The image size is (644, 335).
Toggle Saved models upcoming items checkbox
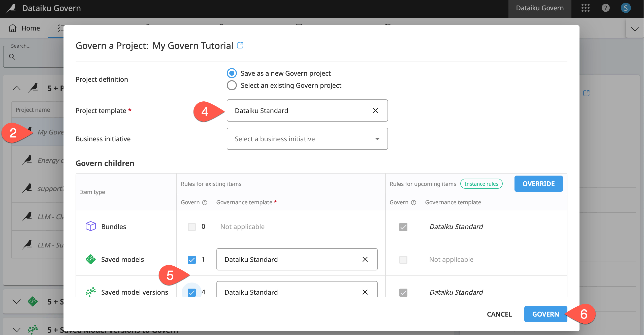point(403,260)
